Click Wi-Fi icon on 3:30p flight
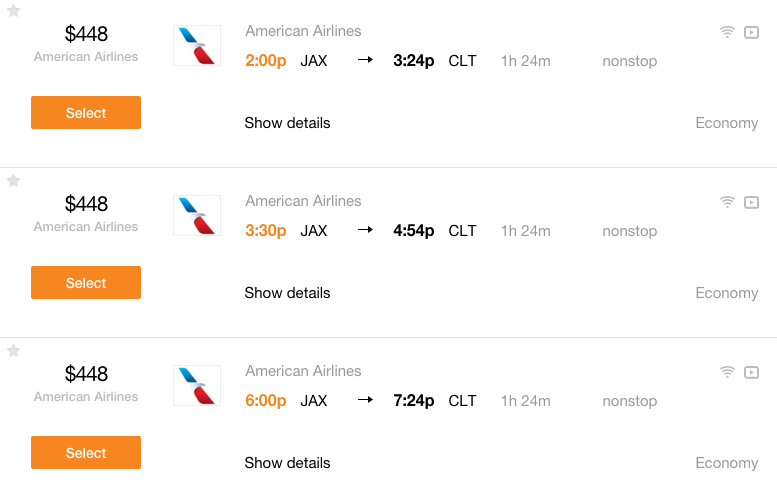 point(727,202)
